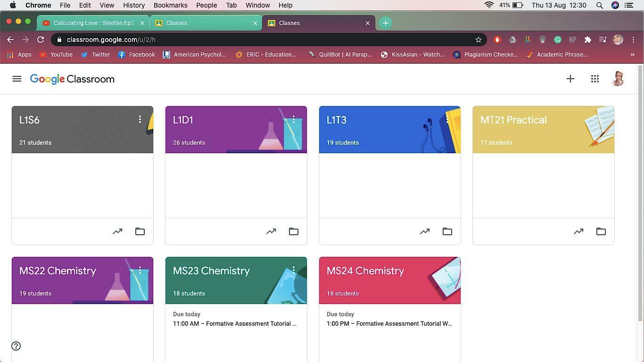644x362 pixels.
Task: Open the QuillBot bookmark
Action: [x=340, y=55]
